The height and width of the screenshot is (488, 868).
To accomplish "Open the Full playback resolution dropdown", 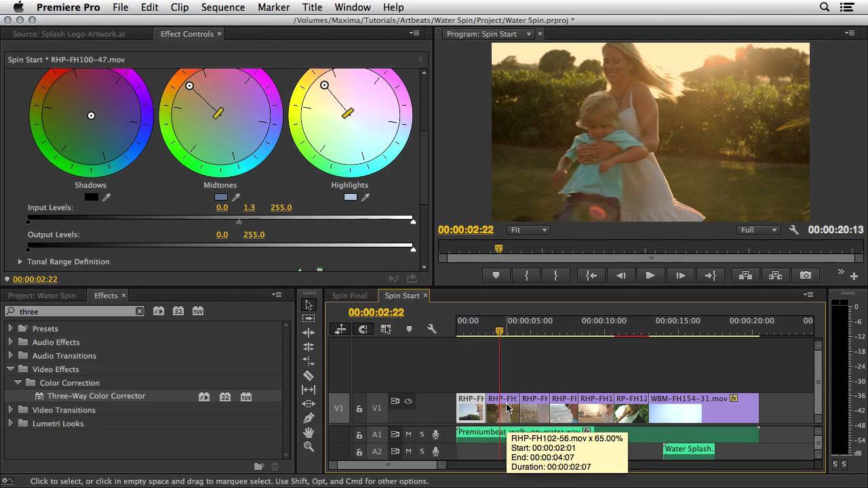I will click(x=759, y=230).
